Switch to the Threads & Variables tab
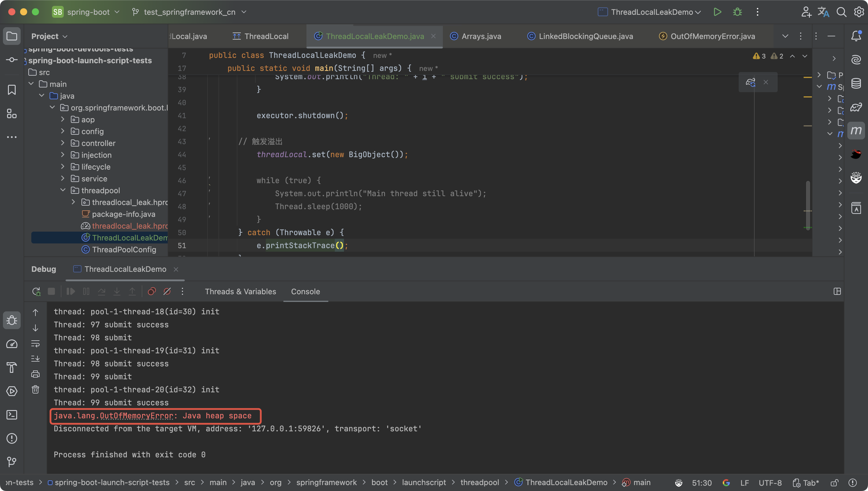Image resolution: width=868 pixels, height=491 pixels. (x=240, y=291)
